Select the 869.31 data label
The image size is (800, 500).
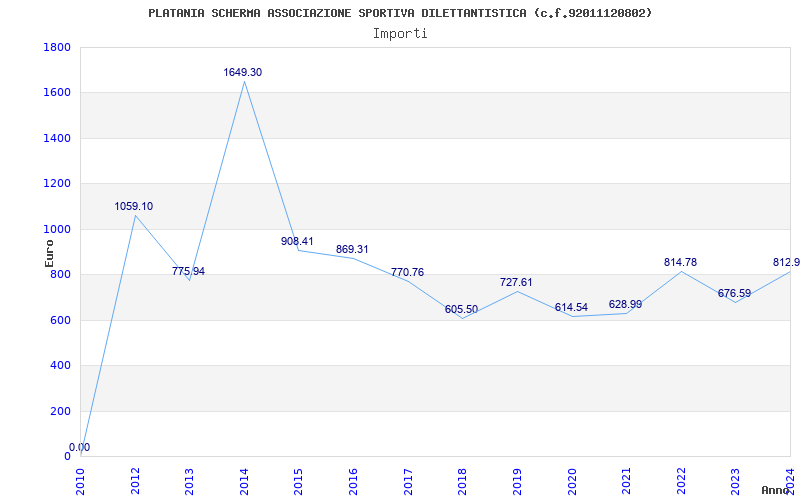pyautogui.click(x=352, y=249)
